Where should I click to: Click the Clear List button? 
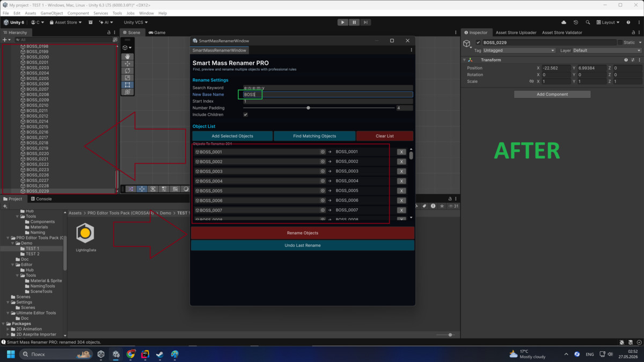(385, 136)
